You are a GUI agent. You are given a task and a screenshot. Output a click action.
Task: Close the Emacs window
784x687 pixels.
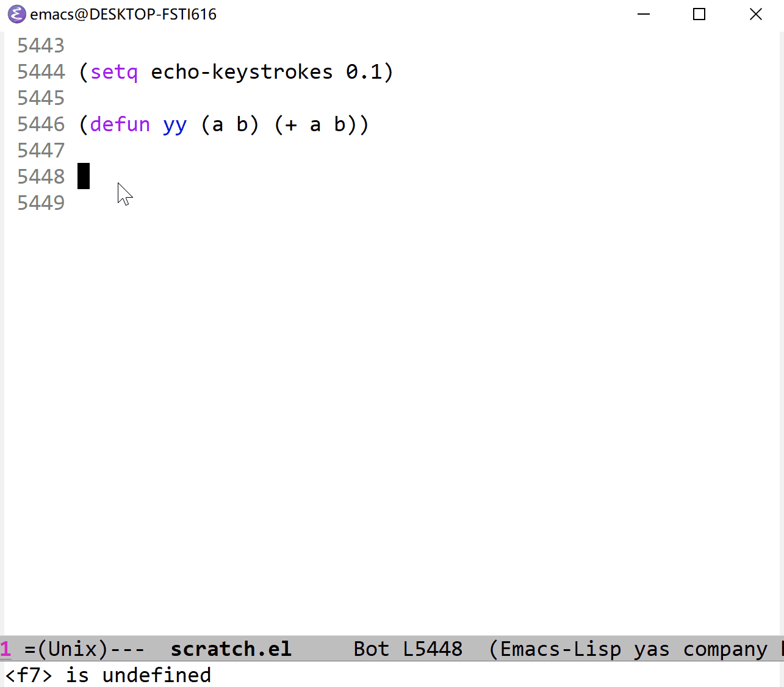[x=755, y=14]
